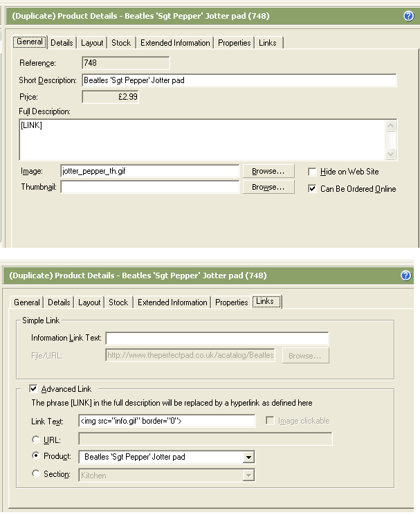
Task: Toggle the Hide on Web Site checkbox
Action: click(313, 172)
